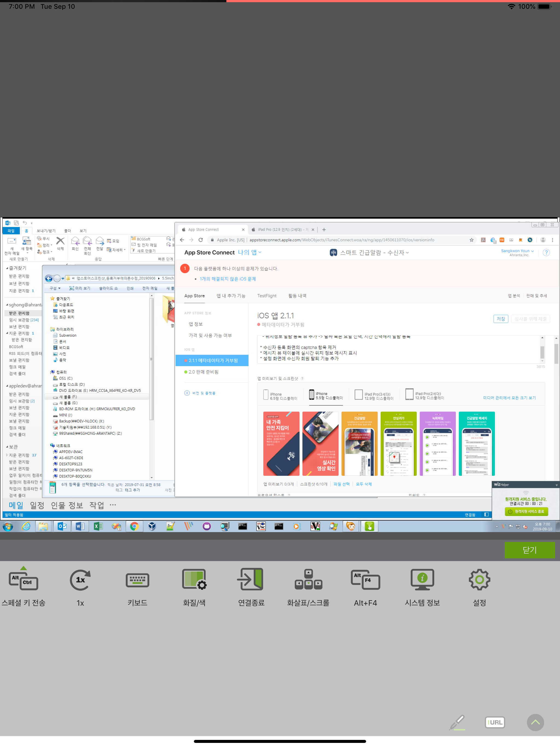Open 일정 in Outlook navigation bar
Screen dimensions: 560x747
[37, 505]
